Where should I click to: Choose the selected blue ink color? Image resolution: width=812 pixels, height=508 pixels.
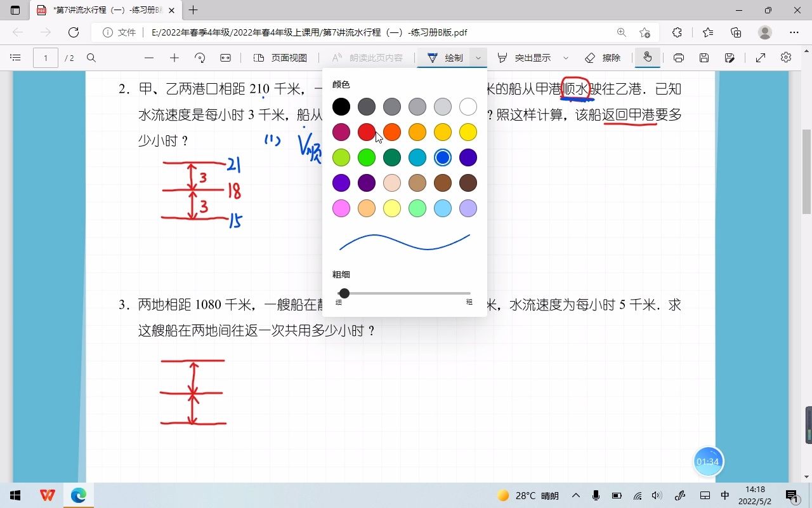(x=443, y=157)
